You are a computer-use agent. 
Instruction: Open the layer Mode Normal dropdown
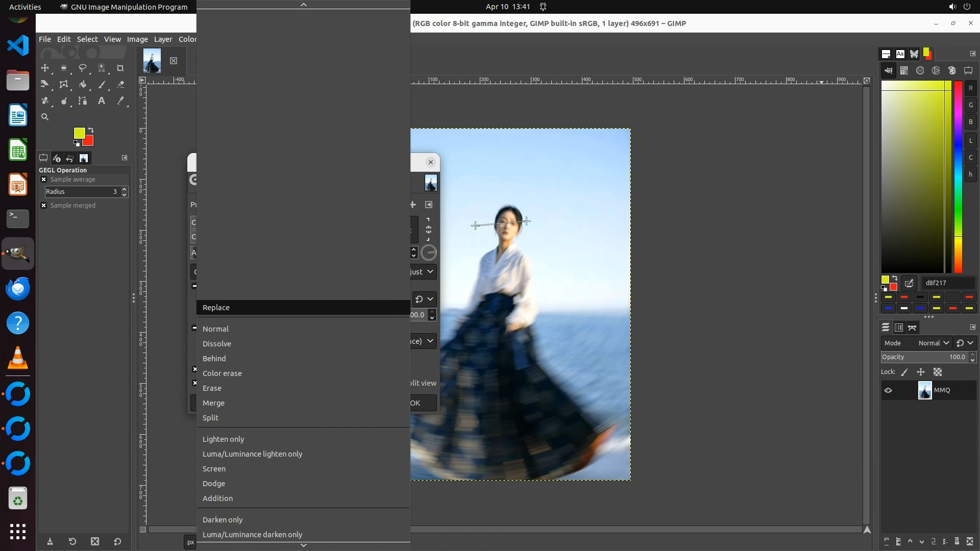click(933, 343)
